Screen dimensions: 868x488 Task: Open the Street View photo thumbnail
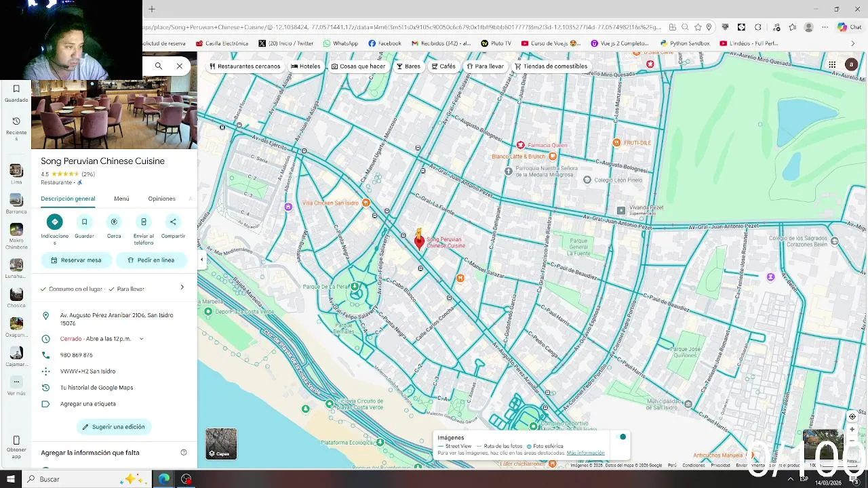click(x=823, y=445)
